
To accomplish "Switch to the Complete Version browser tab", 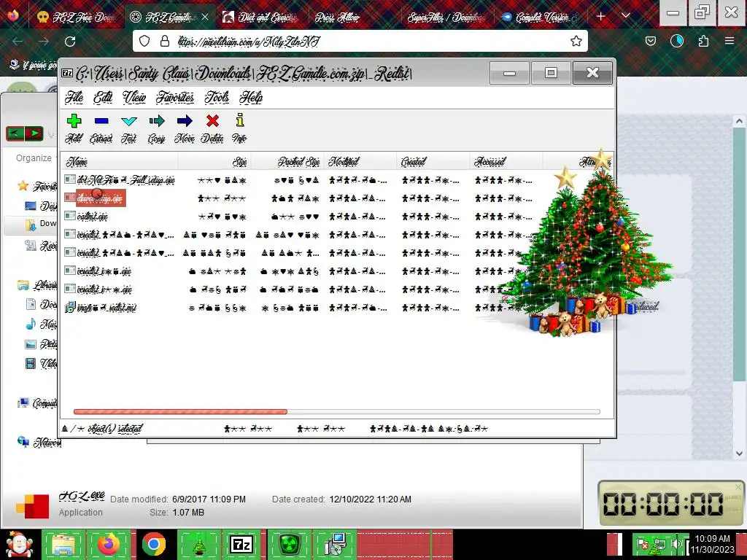I will (538, 17).
